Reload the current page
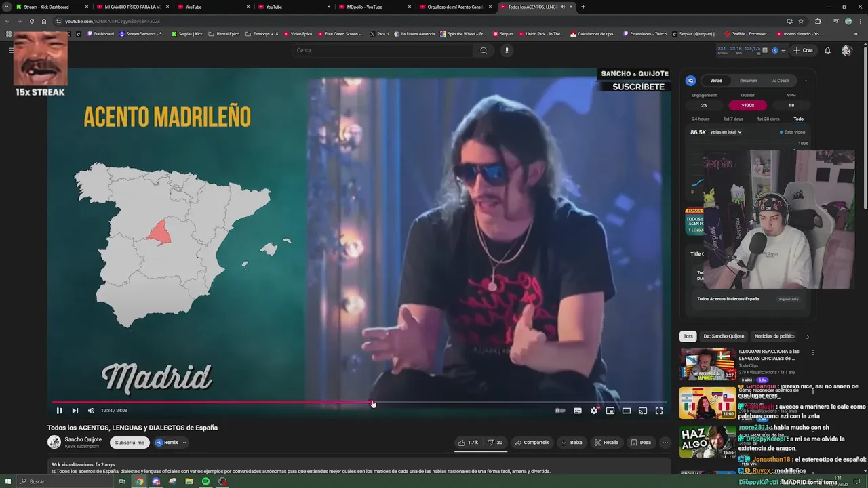The width and height of the screenshot is (868, 488). [31, 21]
